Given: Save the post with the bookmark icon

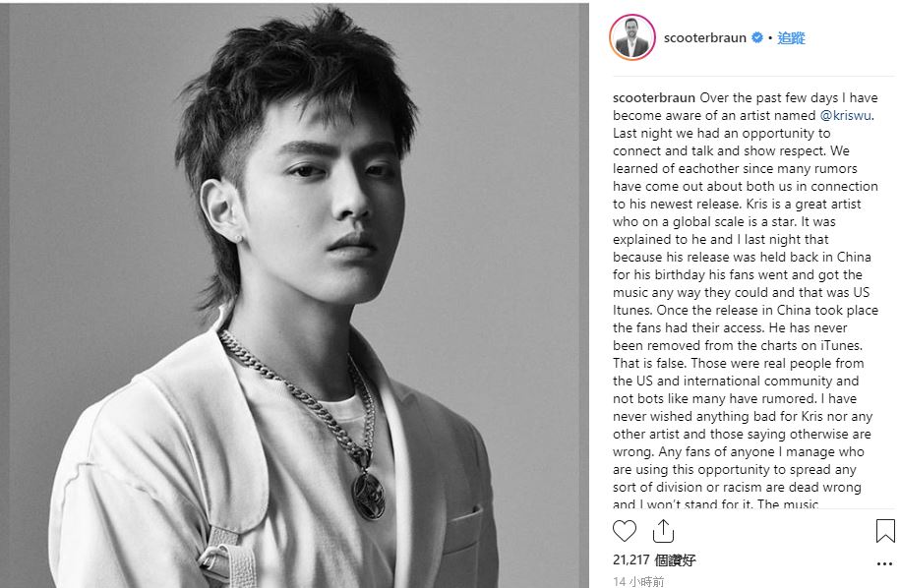Looking at the screenshot, I should coord(885,531).
